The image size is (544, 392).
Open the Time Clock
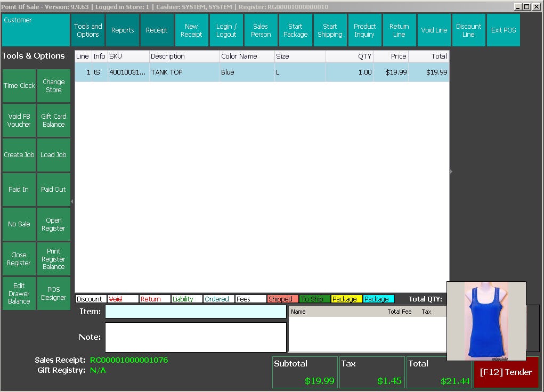coord(19,86)
